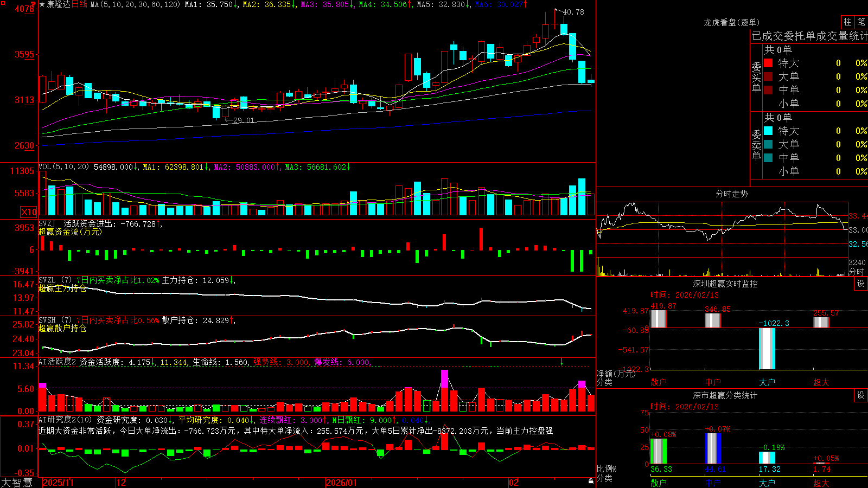Click the 时间: 2026/02/13 label in 实时监控 panel

click(685, 295)
